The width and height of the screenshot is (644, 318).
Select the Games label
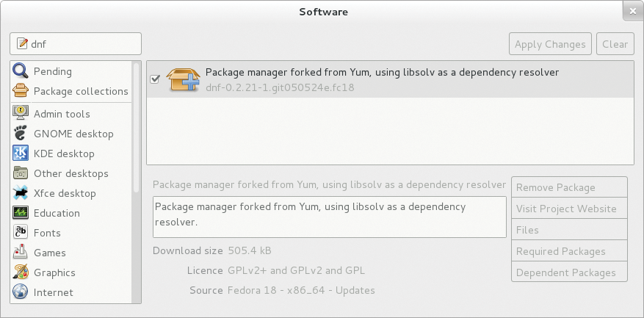50,252
